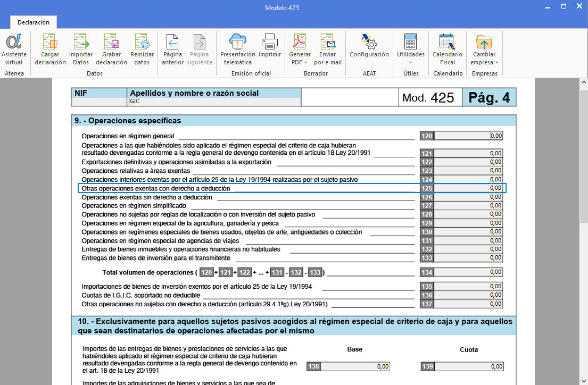Click field 120 Operaciones en régimen general
Screen dimensions: 588x385
468,136
